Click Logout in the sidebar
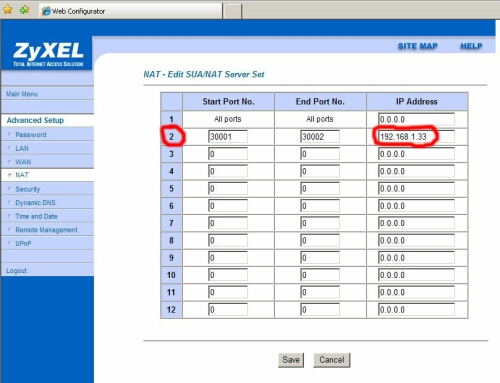The height and width of the screenshot is (383, 500). coord(16,271)
